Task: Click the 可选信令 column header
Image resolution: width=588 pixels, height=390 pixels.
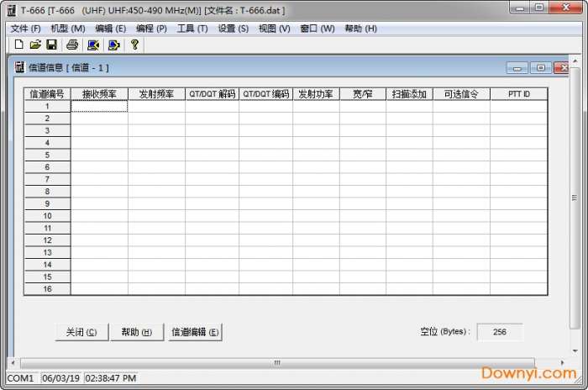Action: coord(462,94)
